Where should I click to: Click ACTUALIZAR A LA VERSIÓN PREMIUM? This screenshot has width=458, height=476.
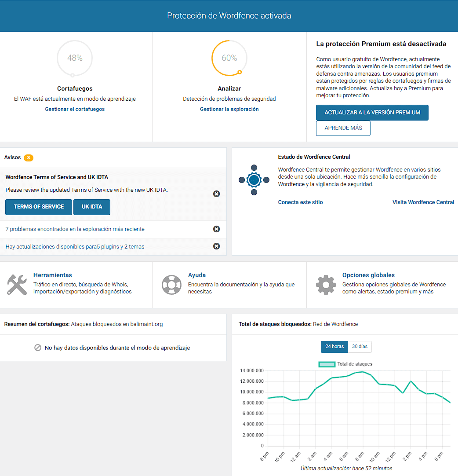[x=372, y=112]
